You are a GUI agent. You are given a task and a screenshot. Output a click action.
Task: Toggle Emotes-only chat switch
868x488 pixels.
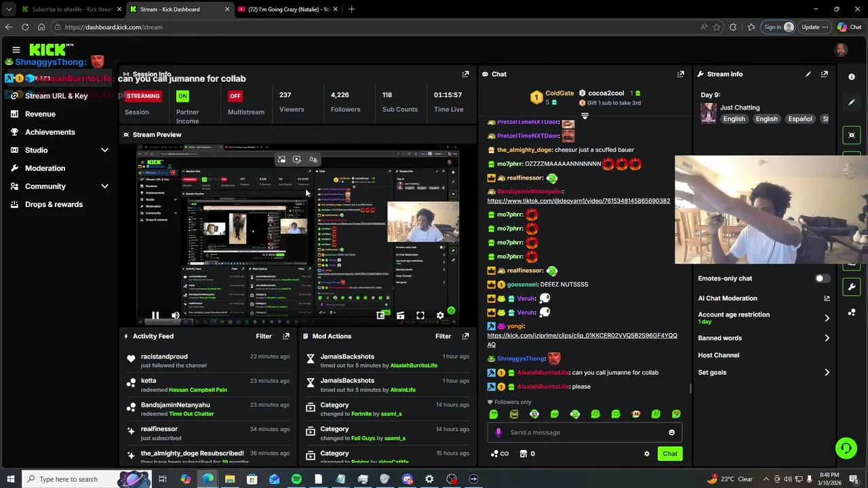822,278
